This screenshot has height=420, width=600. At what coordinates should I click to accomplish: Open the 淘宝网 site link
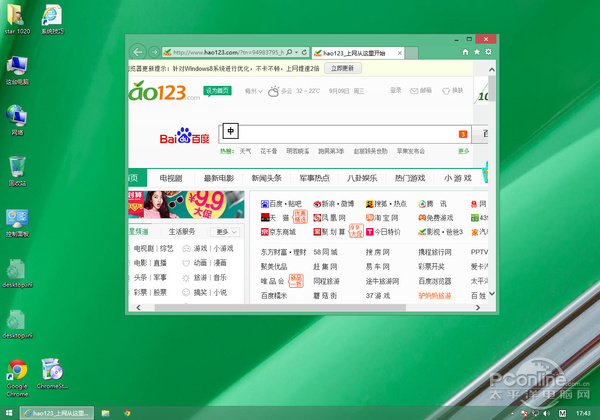[x=382, y=218]
